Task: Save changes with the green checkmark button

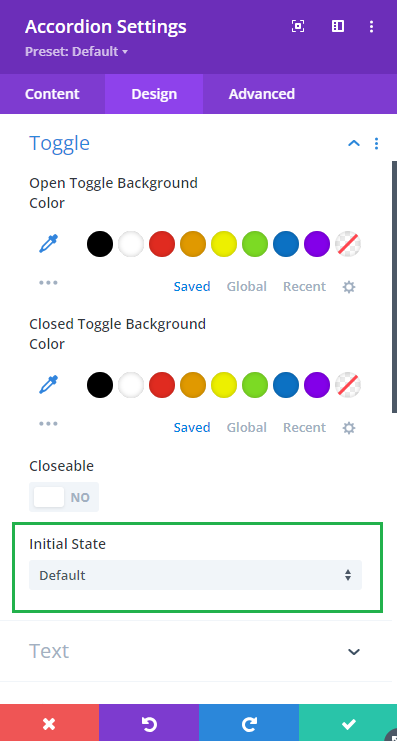Action: 348,723
